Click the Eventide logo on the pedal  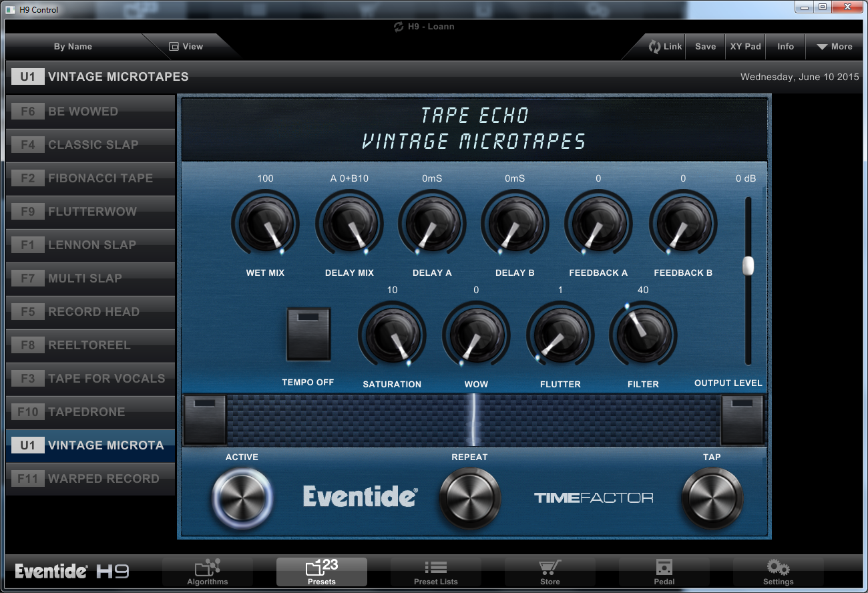pos(361,497)
